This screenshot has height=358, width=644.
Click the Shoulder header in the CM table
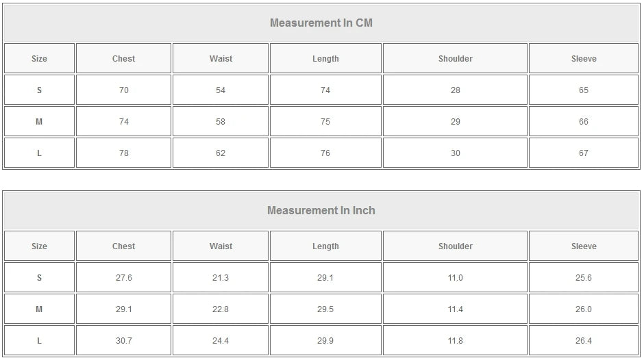tap(456, 59)
